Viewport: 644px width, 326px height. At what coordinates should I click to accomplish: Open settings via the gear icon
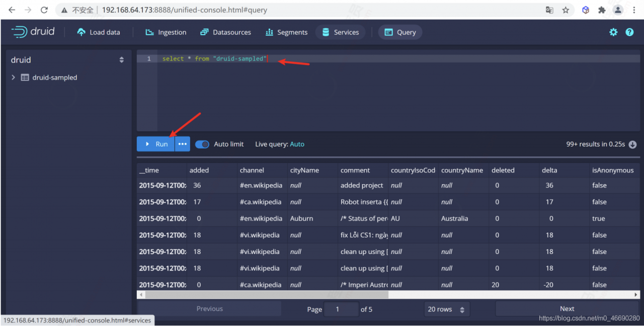pos(613,32)
